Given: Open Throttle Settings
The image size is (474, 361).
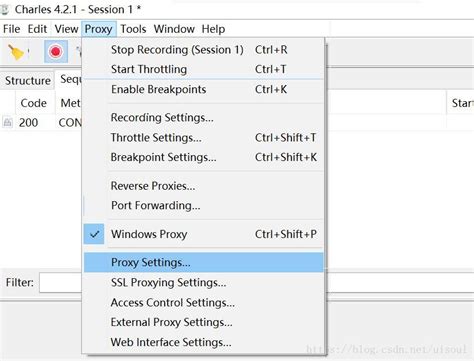Looking at the screenshot, I should tap(204, 137).
